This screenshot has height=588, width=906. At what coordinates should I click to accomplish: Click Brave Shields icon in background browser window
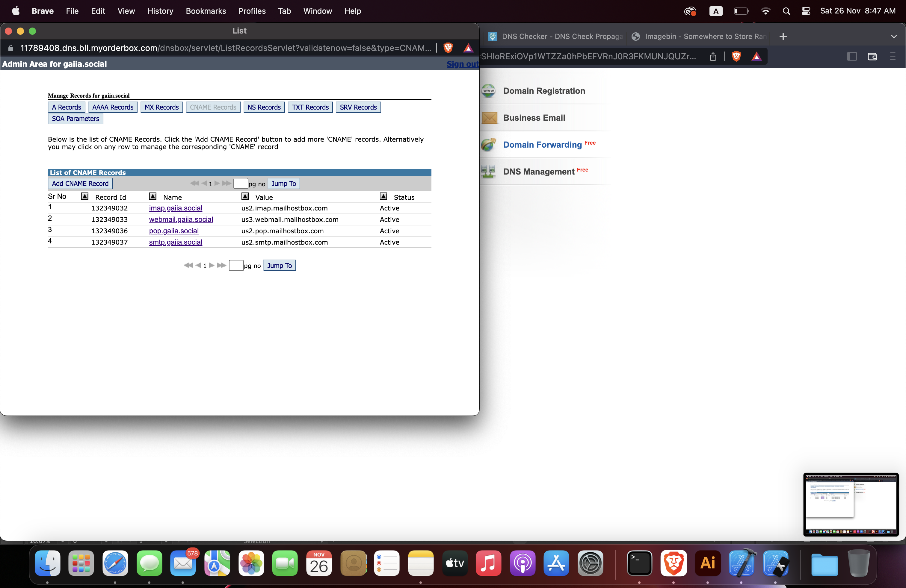coord(736,57)
